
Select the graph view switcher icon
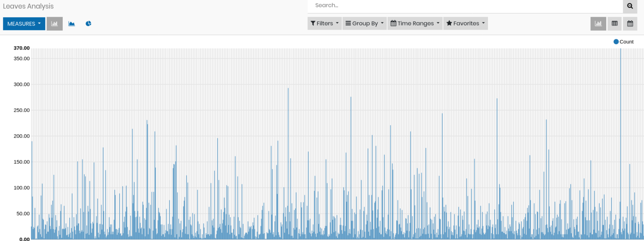(598, 24)
